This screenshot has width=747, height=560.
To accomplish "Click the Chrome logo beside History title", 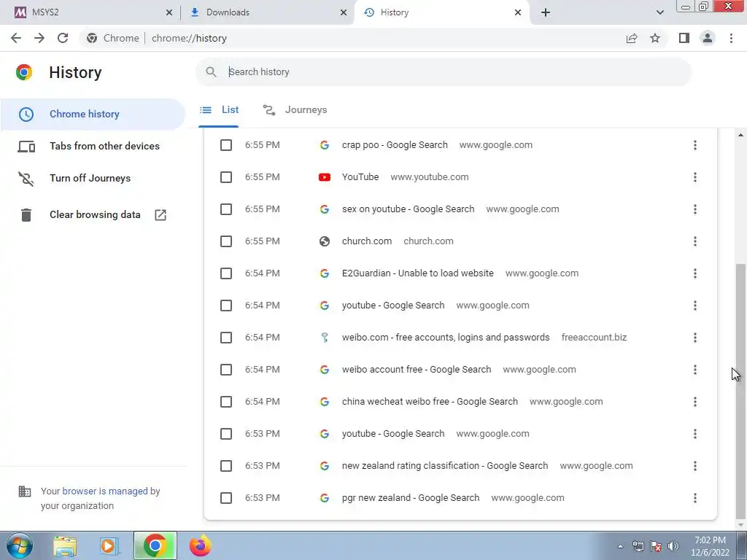I will pyautogui.click(x=24, y=72).
